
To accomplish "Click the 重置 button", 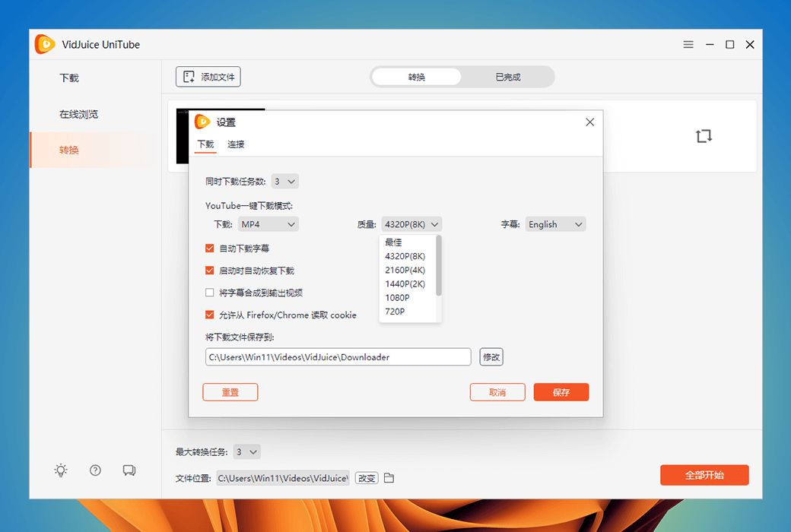I will pyautogui.click(x=230, y=392).
